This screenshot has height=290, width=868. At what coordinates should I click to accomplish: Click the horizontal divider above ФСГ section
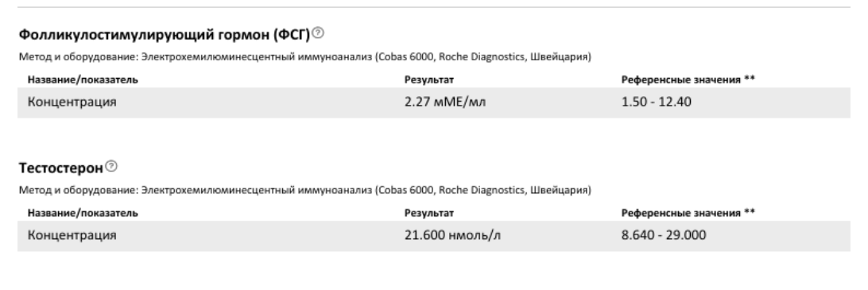point(434,7)
